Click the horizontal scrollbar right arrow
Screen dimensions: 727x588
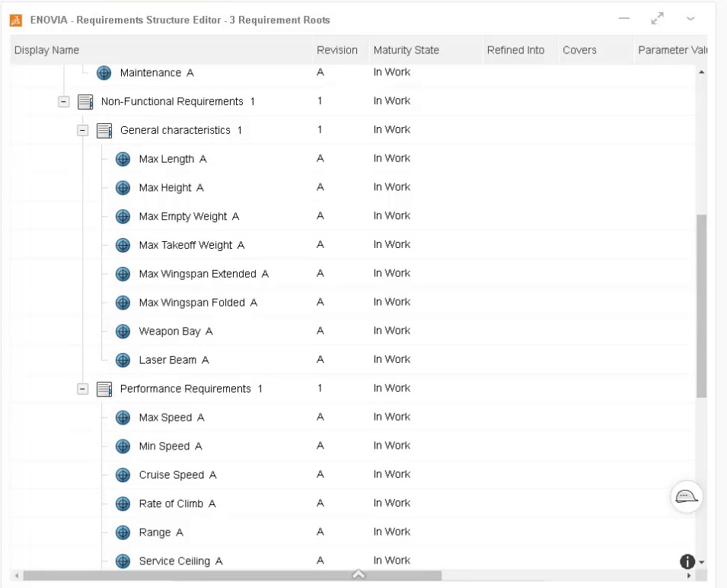click(689, 576)
